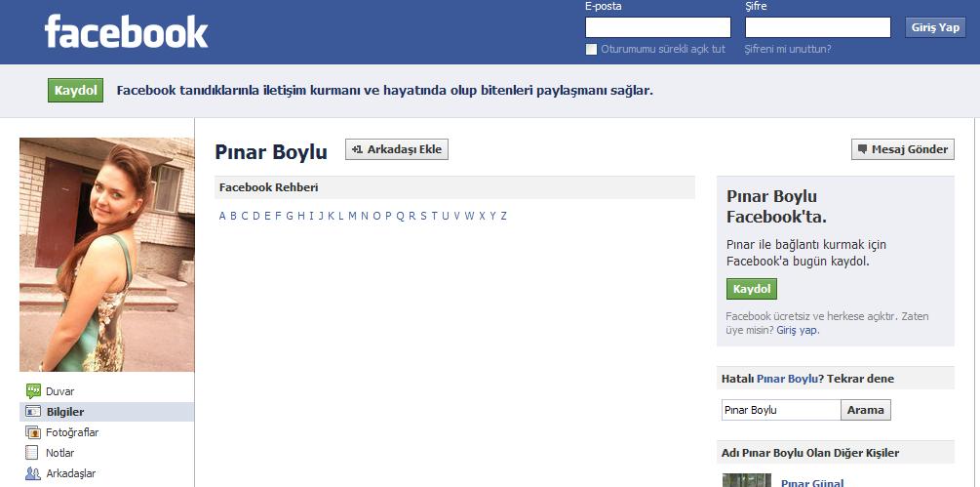Select letter T in Facebook Rehberi
This screenshot has height=487, width=980.
[434, 217]
